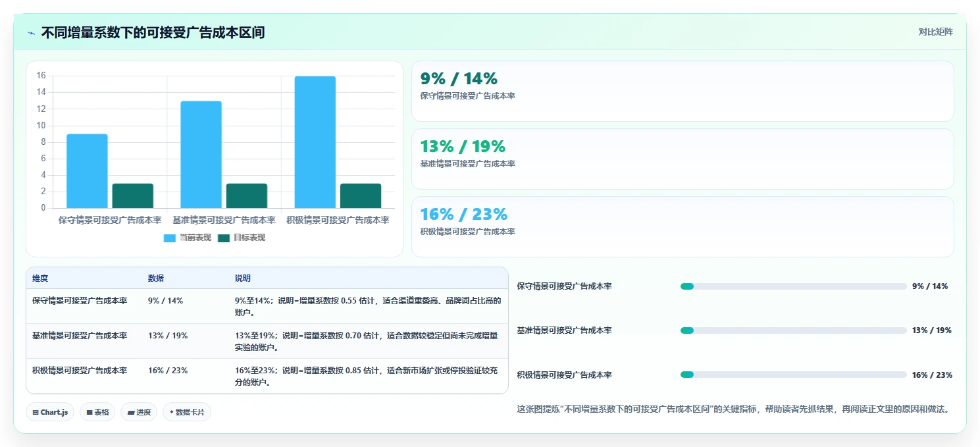Screen dimensions: 980x447
Task: Click the progress value 16% / 23%
Action: [x=932, y=375]
